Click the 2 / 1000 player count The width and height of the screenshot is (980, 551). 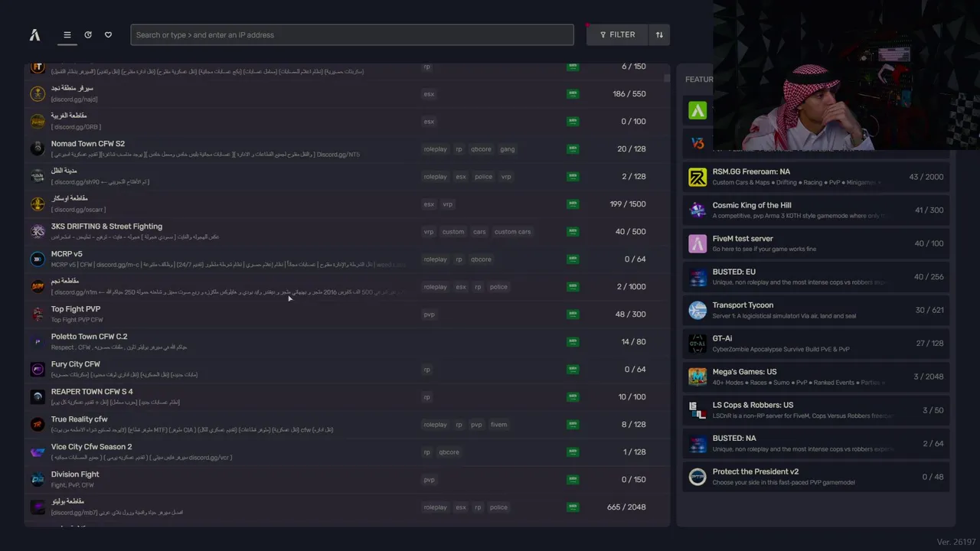(632, 287)
